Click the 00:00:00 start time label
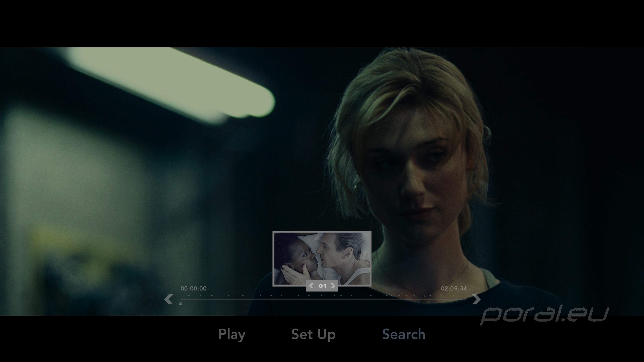This screenshot has height=362, width=644. 194,289
